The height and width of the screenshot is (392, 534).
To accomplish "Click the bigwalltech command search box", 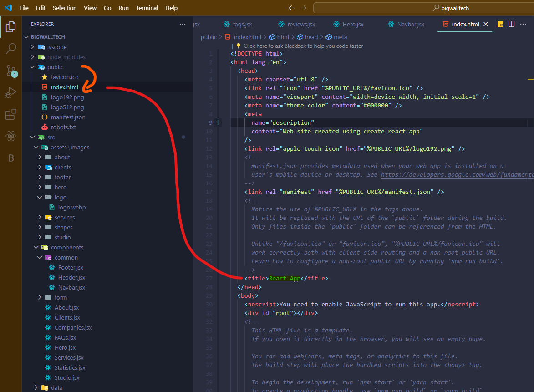I will tap(423, 8).
